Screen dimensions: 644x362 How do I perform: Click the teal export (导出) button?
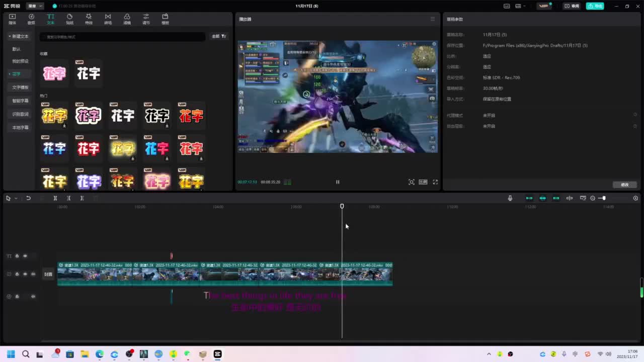point(595,6)
